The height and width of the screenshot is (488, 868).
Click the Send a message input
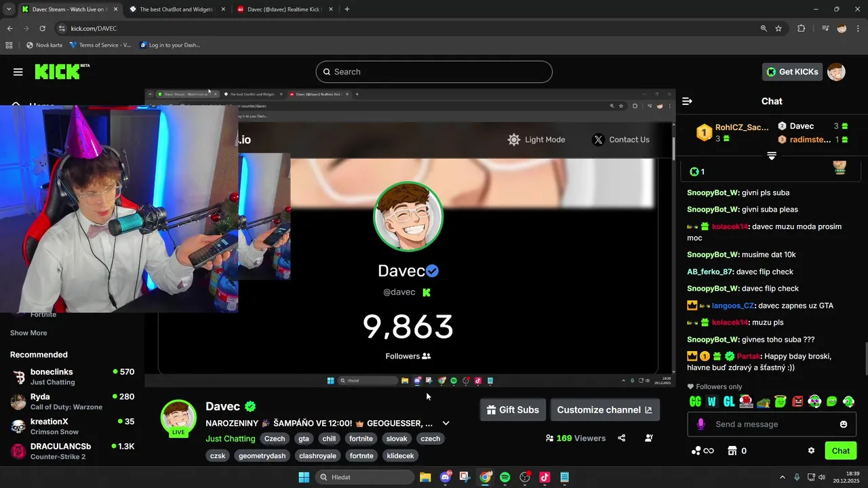point(773,424)
